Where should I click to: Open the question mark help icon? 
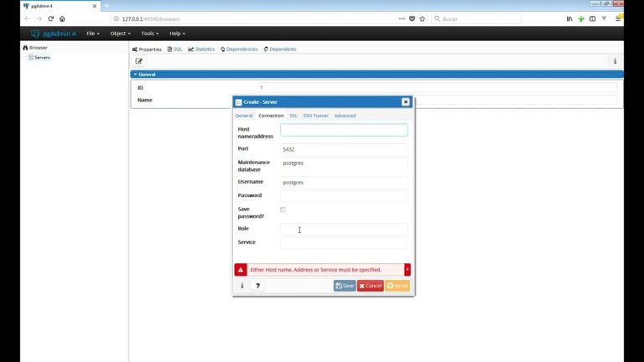[258, 286]
